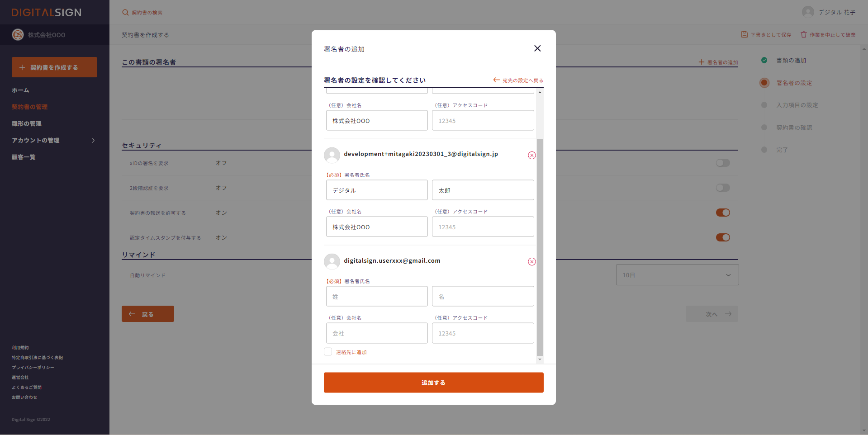Click the save as draft icon
Image resolution: width=868 pixels, height=435 pixels.
(x=744, y=35)
